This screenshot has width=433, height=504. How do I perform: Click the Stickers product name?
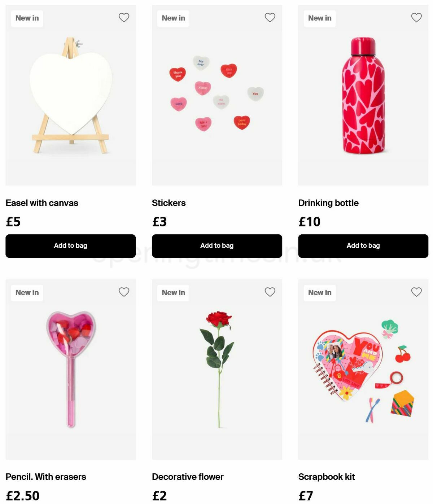(169, 203)
